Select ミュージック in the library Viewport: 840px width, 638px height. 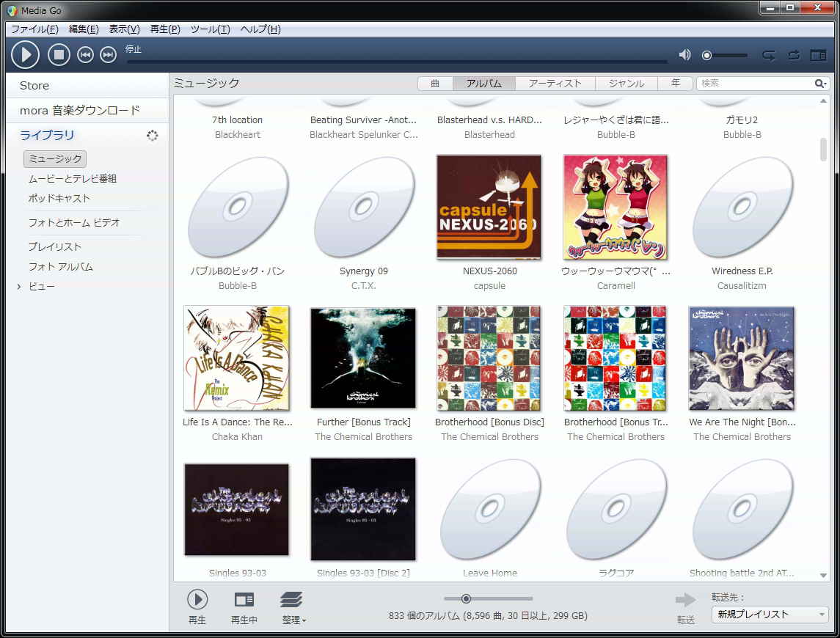pyautogui.click(x=55, y=159)
